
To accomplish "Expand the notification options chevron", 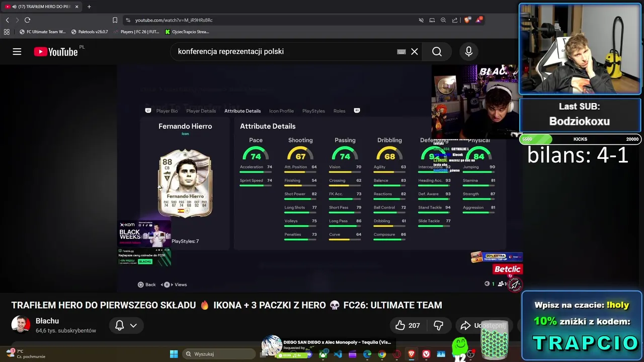I will click(x=133, y=325).
